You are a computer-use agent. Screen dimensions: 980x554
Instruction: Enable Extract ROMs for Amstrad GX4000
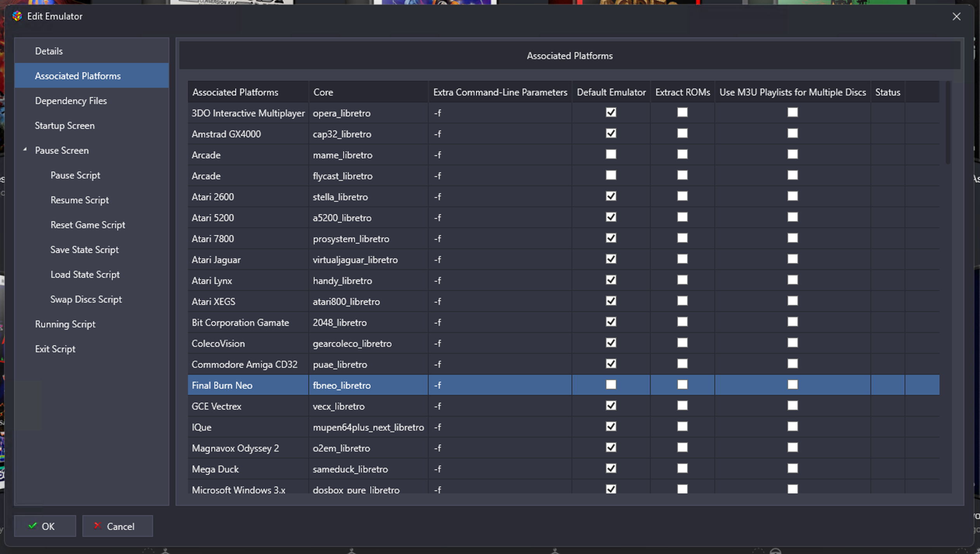(x=682, y=133)
